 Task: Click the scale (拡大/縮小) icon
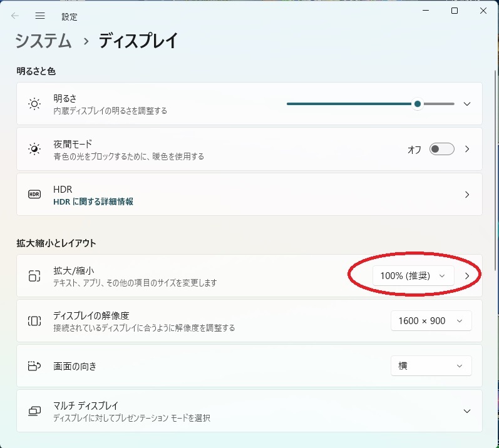[34, 276]
